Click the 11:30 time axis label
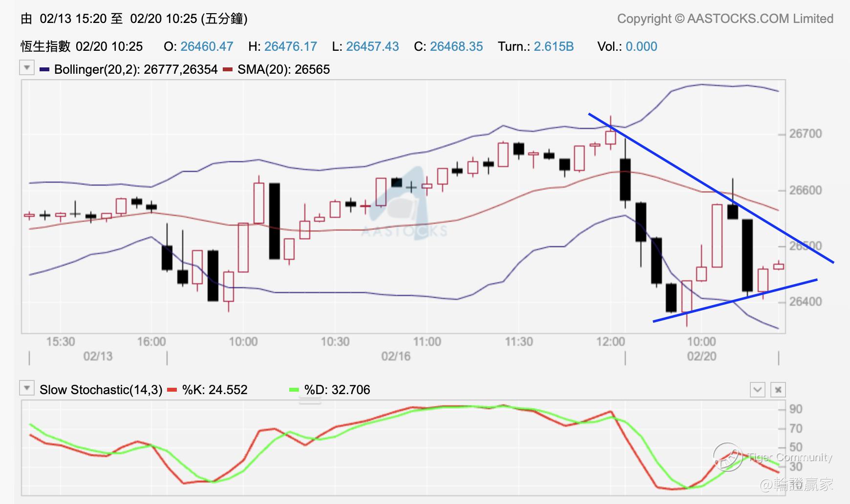850x504 pixels. tap(519, 341)
